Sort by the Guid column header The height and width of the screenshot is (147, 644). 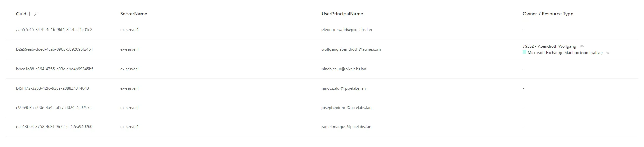pos(21,14)
